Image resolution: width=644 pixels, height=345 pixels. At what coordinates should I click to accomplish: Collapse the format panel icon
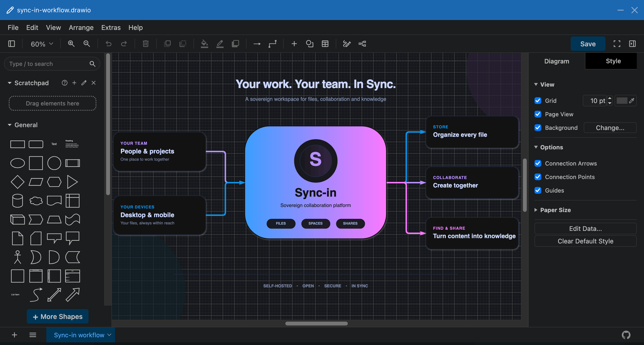coord(632,44)
